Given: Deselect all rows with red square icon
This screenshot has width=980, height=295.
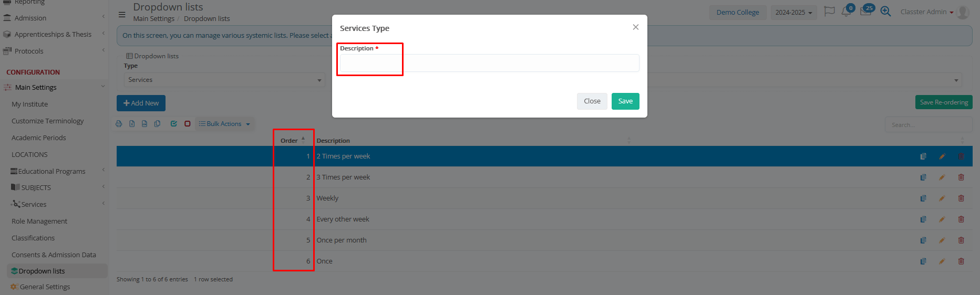Looking at the screenshot, I should [188, 124].
